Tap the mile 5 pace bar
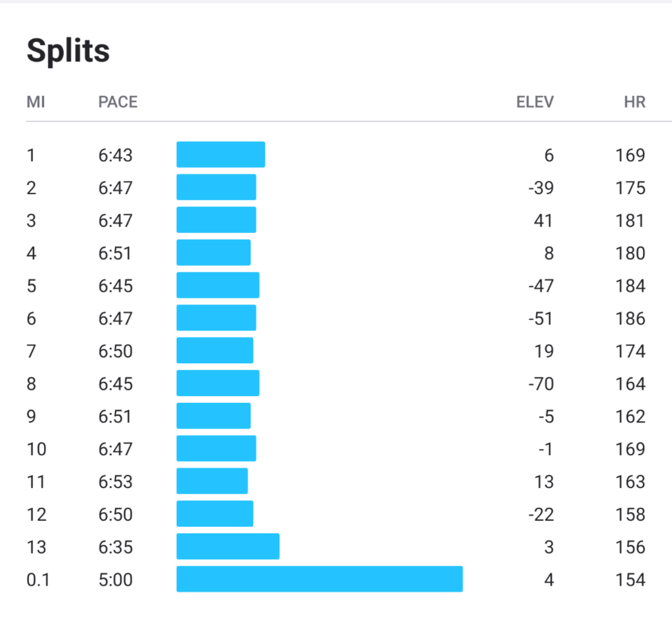This screenshot has height=628, width=672. tap(218, 285)
